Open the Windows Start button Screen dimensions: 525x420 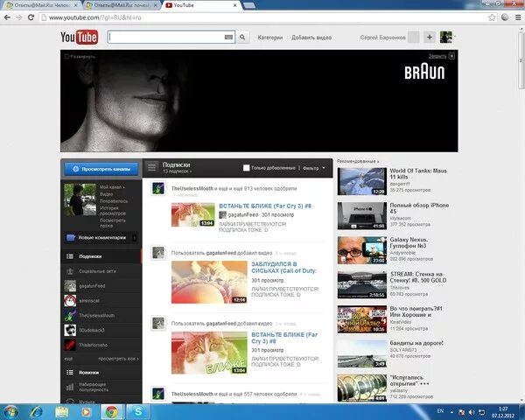(x=10, y=411)
